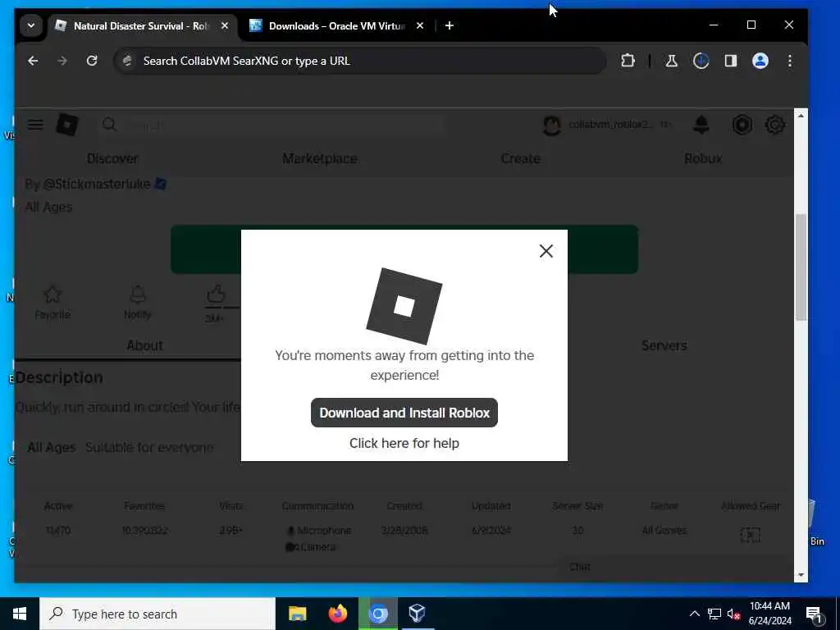This screenshot has width=840, height=630.
Task: Open Firefox from the taskbar
Action: point(337,614)
